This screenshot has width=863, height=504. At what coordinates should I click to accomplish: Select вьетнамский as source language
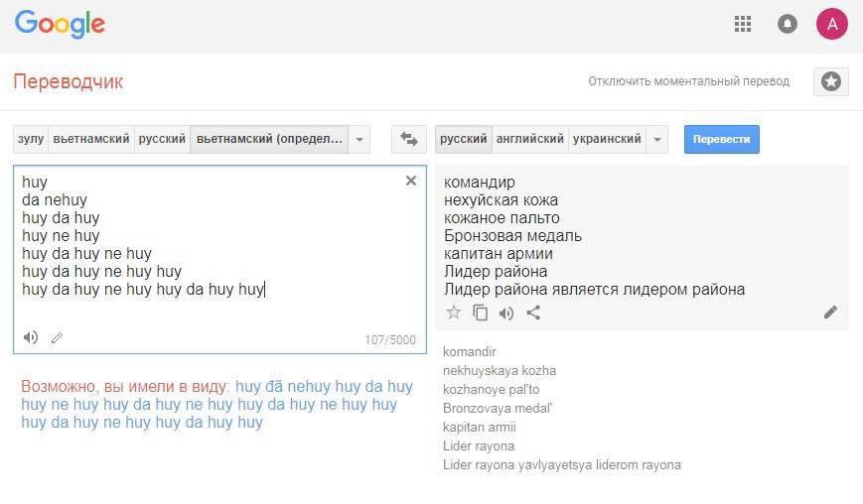[x=91, y=139]
